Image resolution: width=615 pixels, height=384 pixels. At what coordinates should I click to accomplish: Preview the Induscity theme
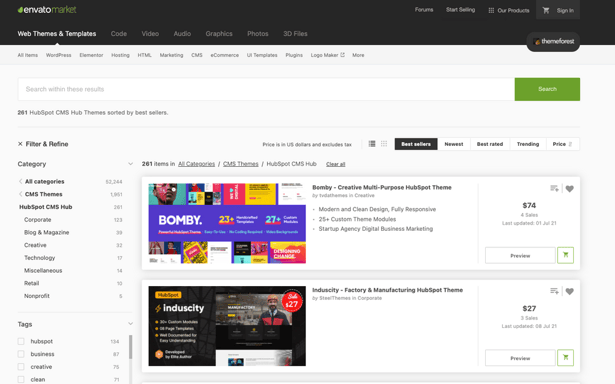point(520,358)
